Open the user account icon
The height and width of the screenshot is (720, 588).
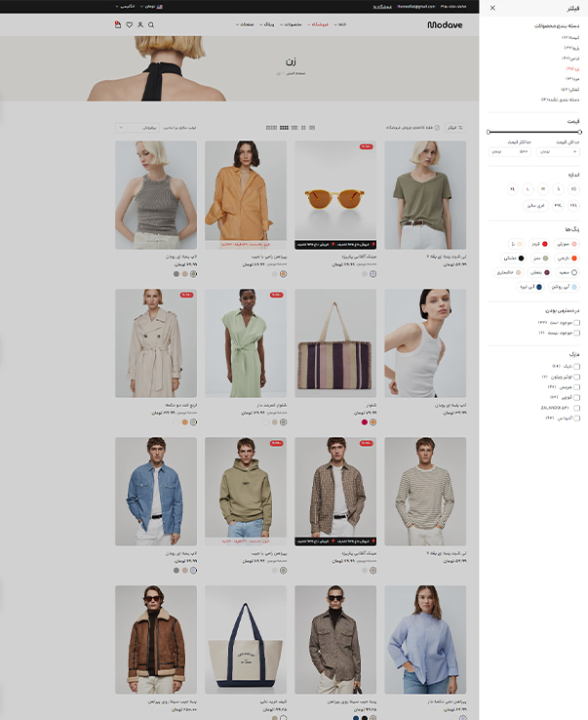(140, 24)
